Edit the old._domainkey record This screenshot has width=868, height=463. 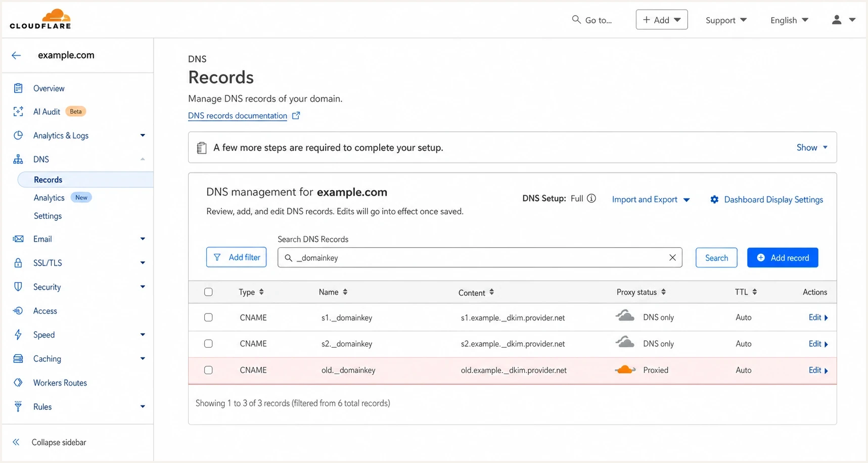point(818,370)
